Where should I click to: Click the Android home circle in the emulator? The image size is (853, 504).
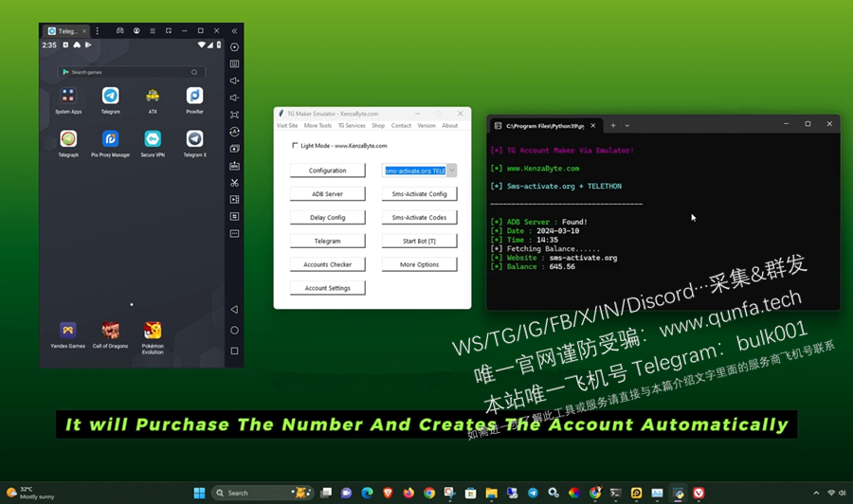[x=234, y=330]
